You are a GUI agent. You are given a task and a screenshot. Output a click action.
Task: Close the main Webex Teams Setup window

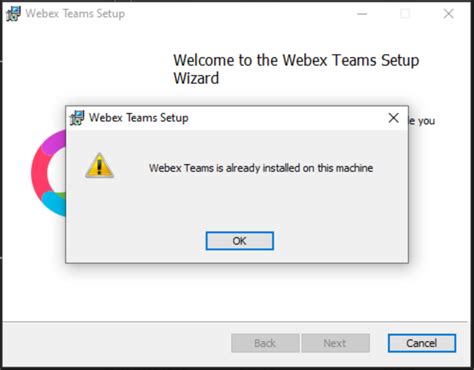point(449,14)
